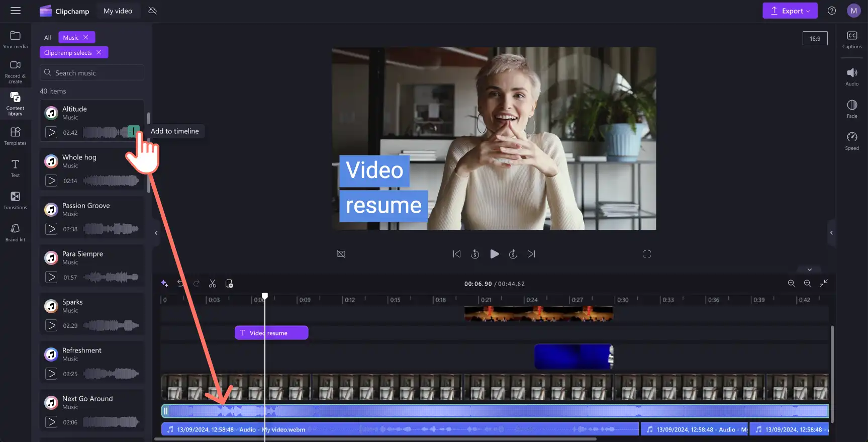This screenshot has width=868, height=442.
Task: Fit timeline to screen
Action: 823,284
